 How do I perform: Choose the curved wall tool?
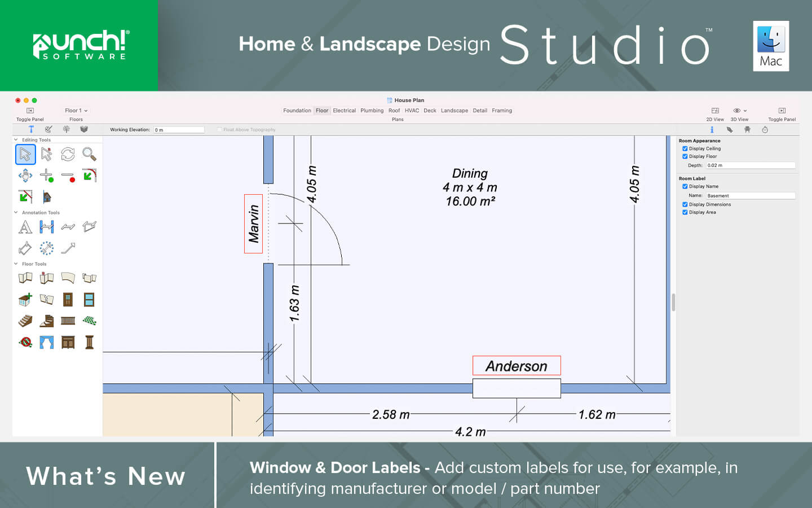click(x=68, y=278)
